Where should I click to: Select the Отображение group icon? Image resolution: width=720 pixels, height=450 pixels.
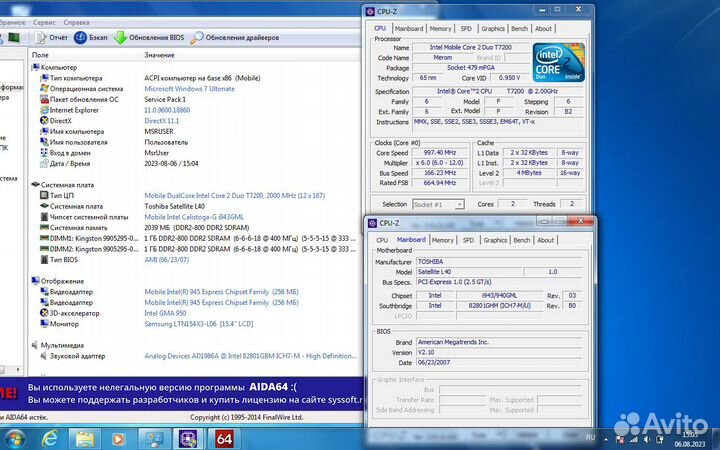point(35,281)
